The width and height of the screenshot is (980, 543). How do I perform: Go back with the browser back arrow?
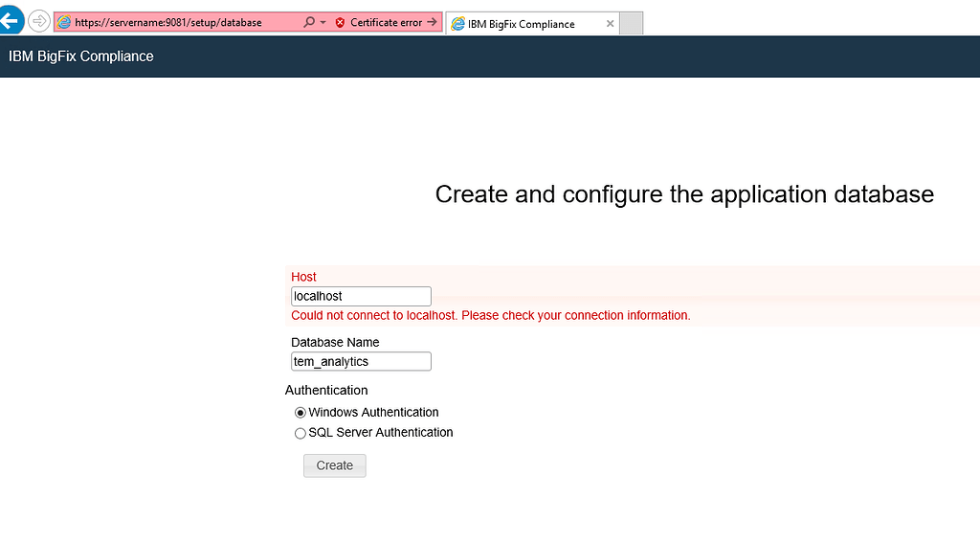click(10, 21)
